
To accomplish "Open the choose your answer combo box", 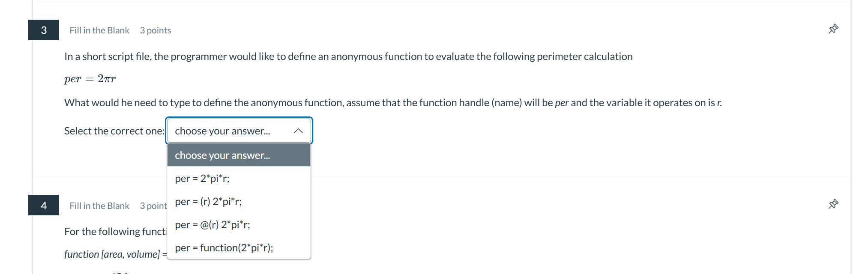I will point(239,131).
